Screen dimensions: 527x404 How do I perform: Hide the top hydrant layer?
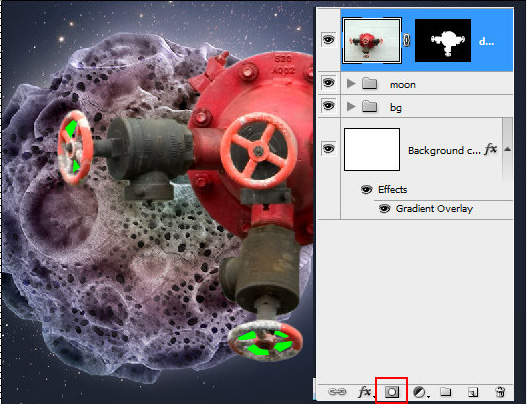[329, 40]
